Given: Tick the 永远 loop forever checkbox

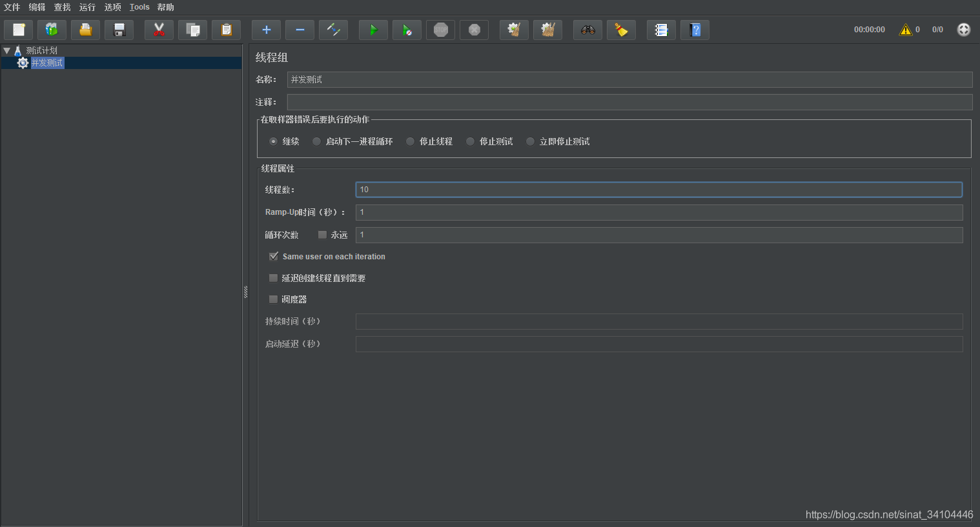Looking at the screenshot, I should pyautogui.click(x=322, y=235).
